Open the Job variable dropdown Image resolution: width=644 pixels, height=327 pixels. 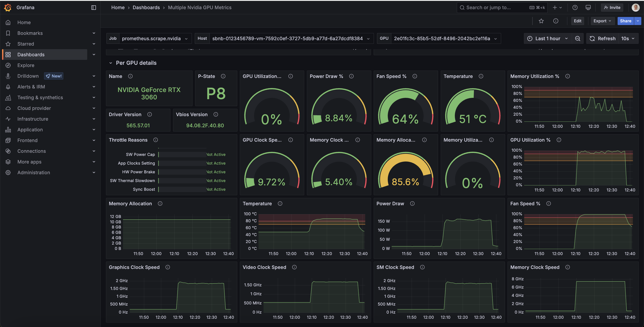coord(155,38)
